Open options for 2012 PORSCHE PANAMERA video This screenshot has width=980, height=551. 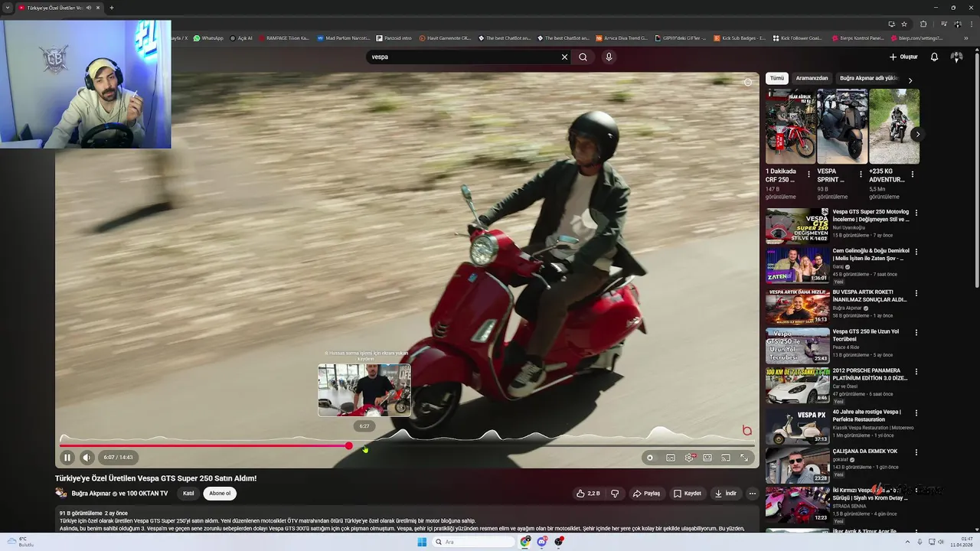click(916, 371)
